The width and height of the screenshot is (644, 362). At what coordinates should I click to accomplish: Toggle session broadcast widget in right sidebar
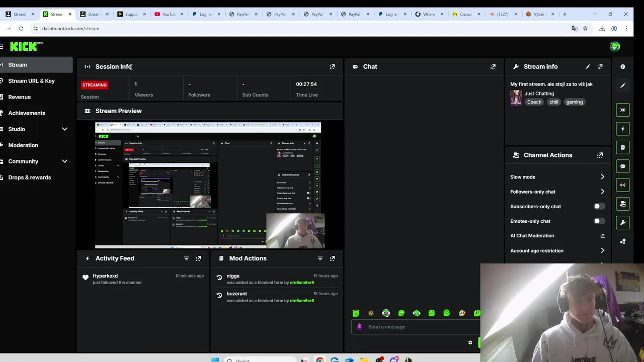click(623, 185)
